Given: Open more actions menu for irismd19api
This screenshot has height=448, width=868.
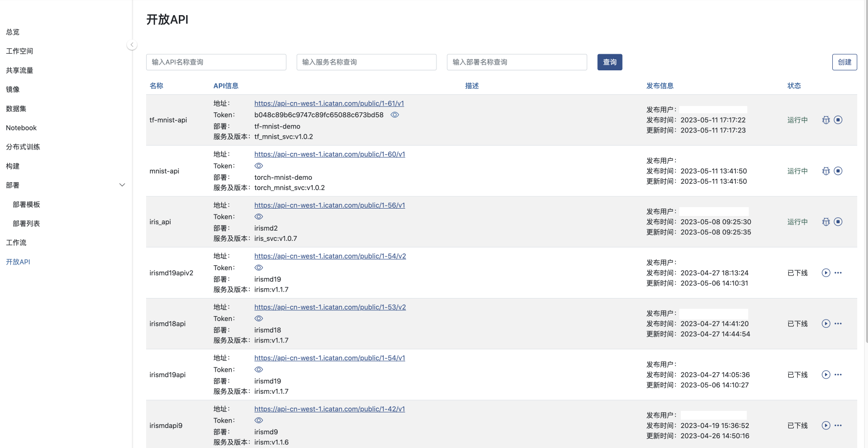Looking at the screenshot, I should point(838,375).
